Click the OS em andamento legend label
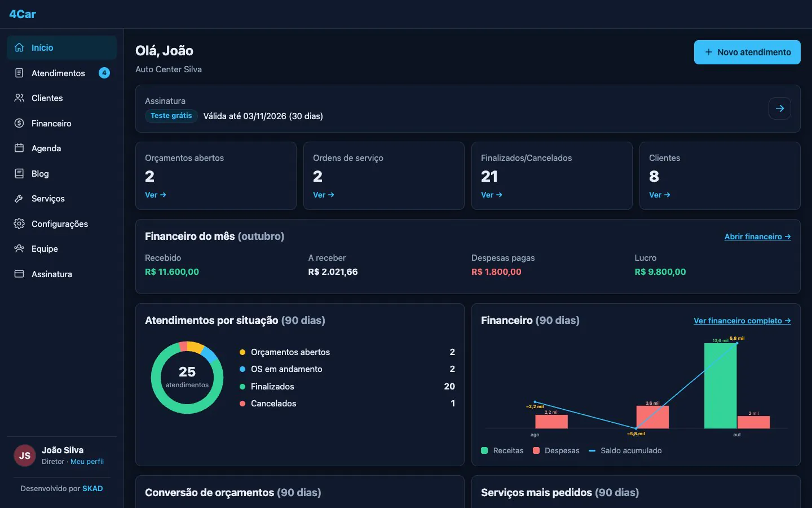 pyautogui.click(x=286, y=369)
